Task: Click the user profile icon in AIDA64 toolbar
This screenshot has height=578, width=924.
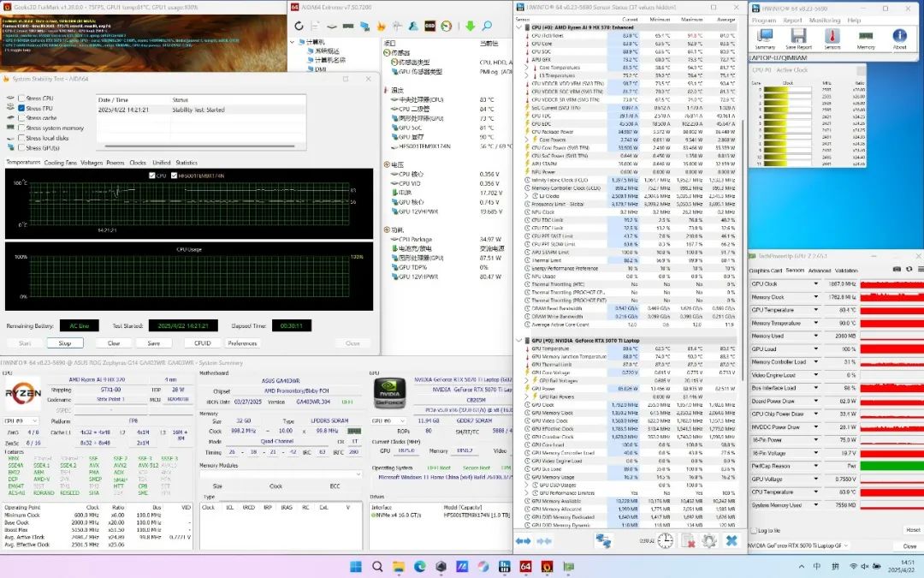Action: point(414,26)
